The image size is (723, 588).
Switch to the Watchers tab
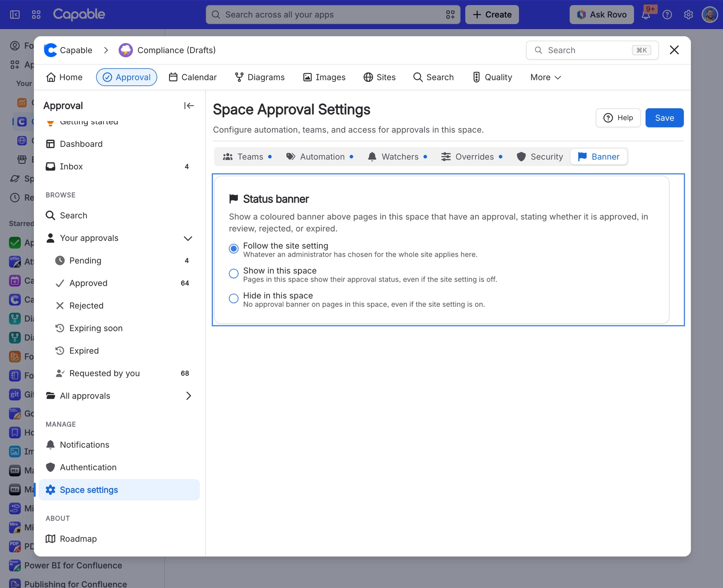pyautogui.click(x=397, y=157)
